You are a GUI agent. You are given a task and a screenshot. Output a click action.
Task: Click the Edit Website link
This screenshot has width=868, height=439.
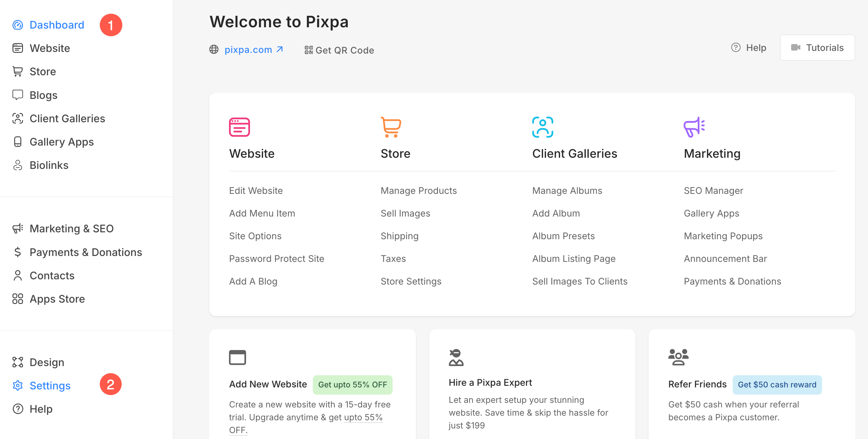(256, 191)
